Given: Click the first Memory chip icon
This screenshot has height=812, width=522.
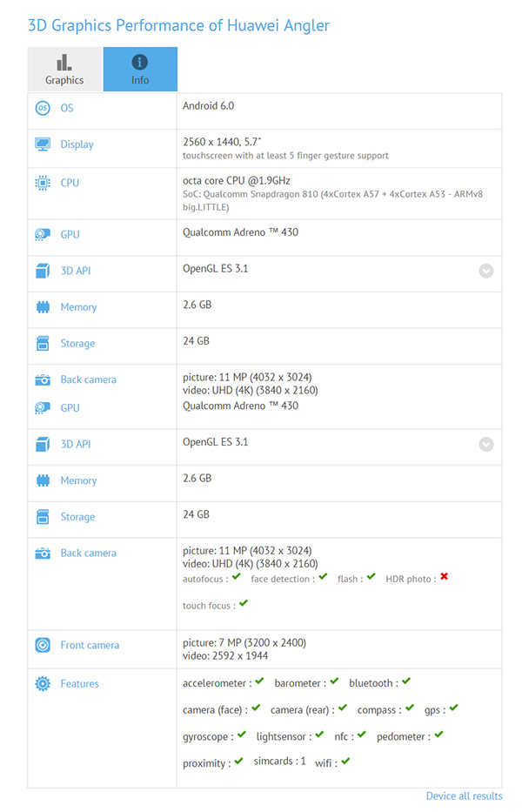Looking at the screenshot, I should point(43,307).
